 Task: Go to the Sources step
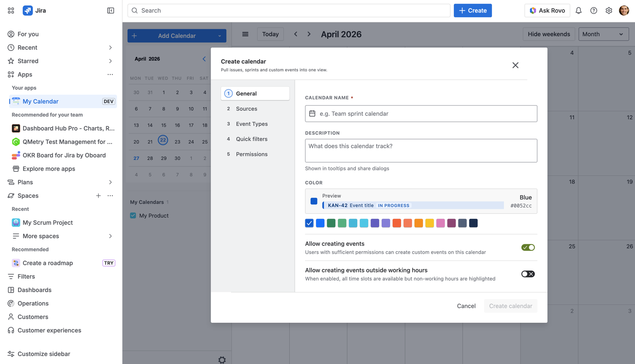[246, 109]
